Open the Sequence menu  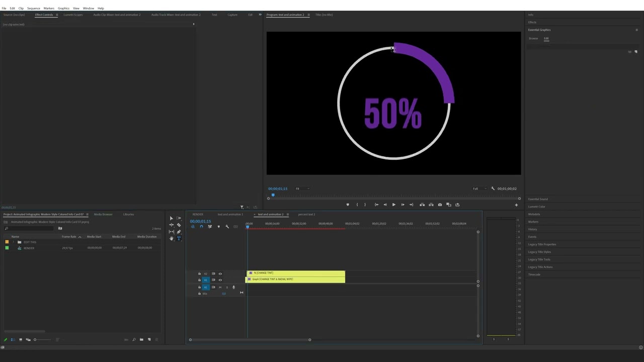pos(34,8)
